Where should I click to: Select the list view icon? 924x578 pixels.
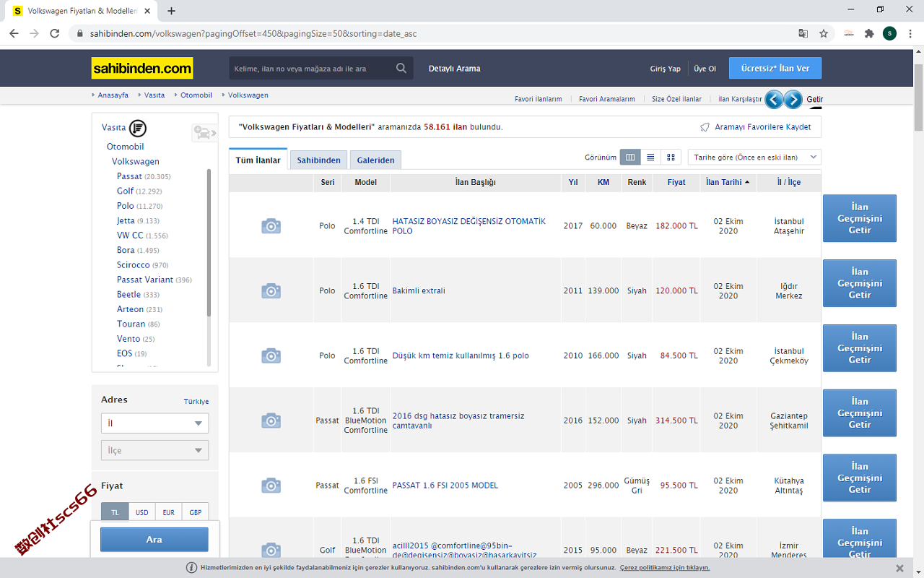click(x=650, y=157)
